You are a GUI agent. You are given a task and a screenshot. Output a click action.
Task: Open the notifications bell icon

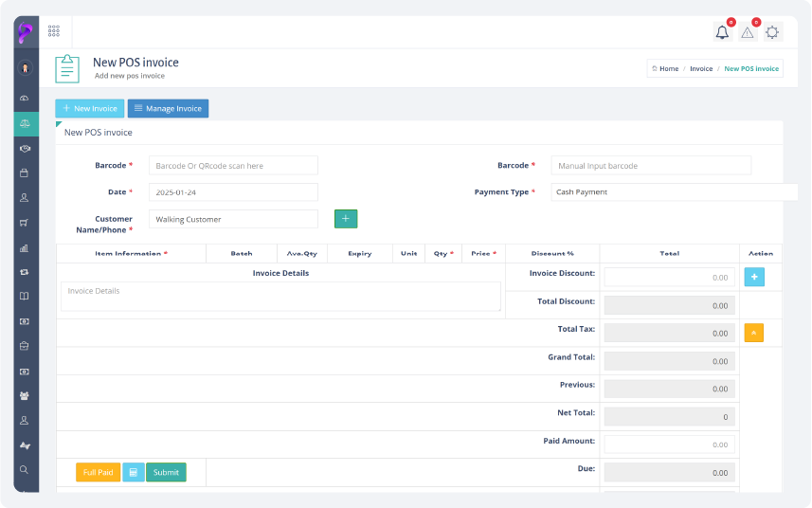point(722,32)
